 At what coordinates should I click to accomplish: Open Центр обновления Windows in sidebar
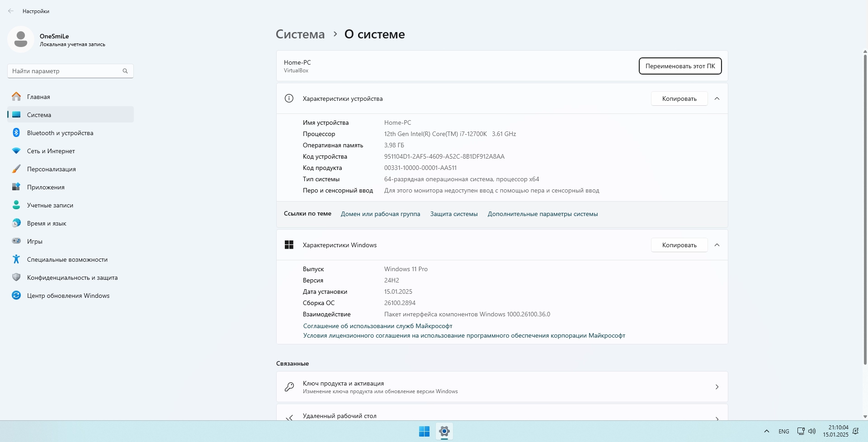click(71, 295)
